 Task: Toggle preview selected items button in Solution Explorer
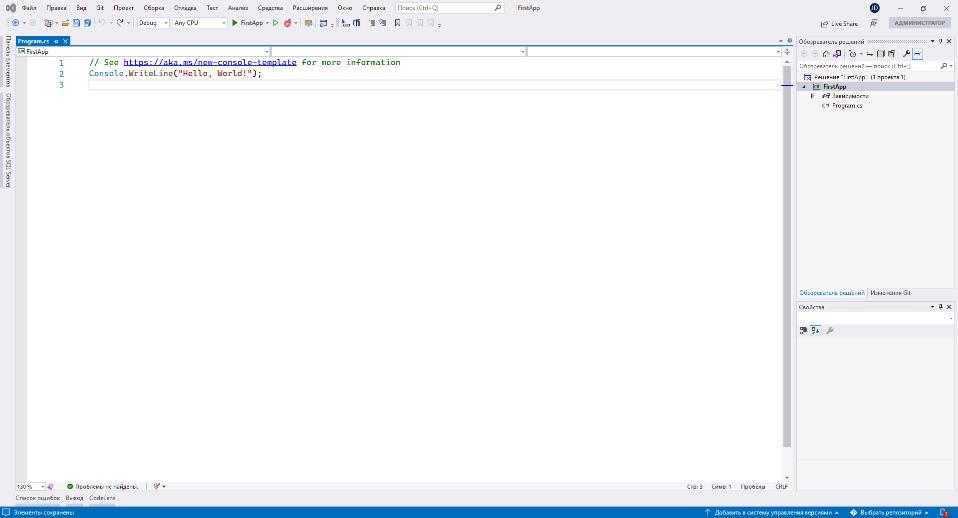917,54
